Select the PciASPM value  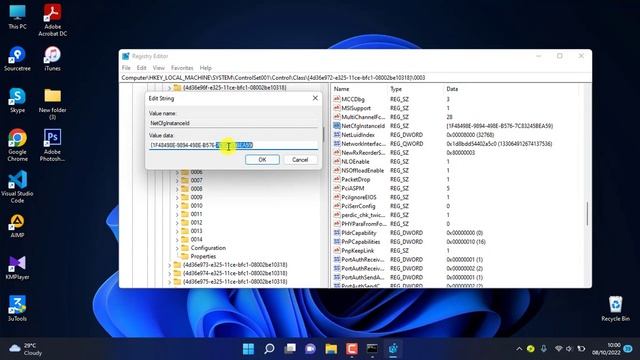353,188
